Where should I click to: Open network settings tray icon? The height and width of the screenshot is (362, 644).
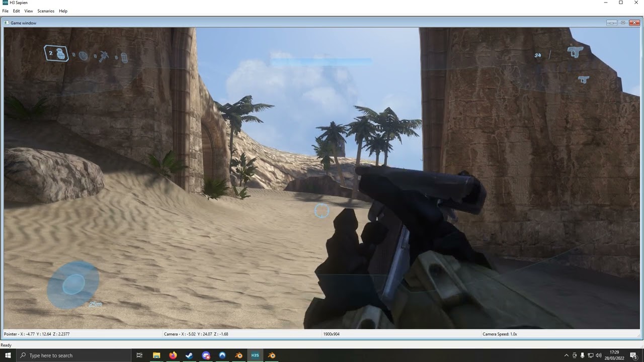(591, 355)
